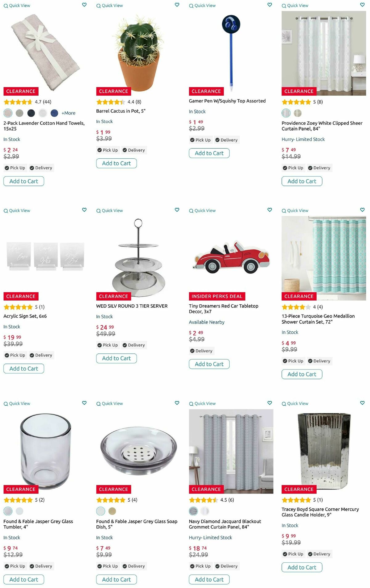Pick the beige Zoey curtain swatch
Viewport: 370px width, 588px height.
298,113
